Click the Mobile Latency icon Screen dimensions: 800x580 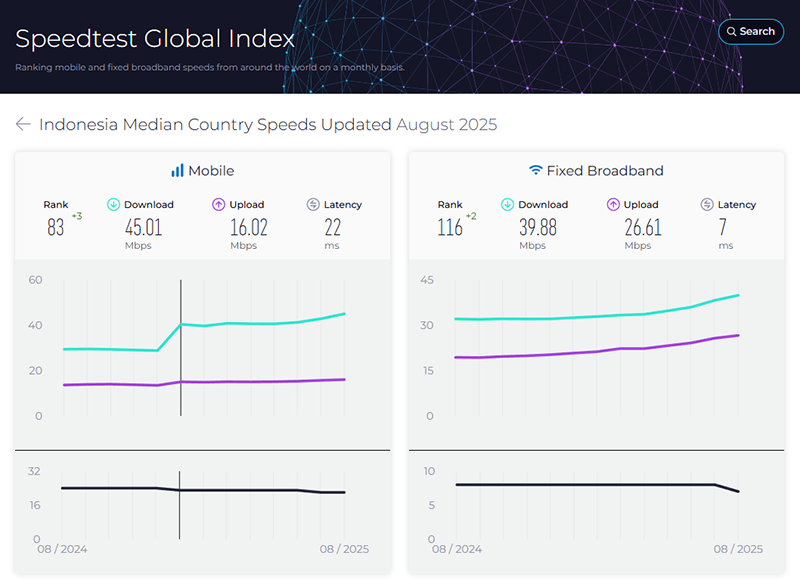click(x=313, y=204)
